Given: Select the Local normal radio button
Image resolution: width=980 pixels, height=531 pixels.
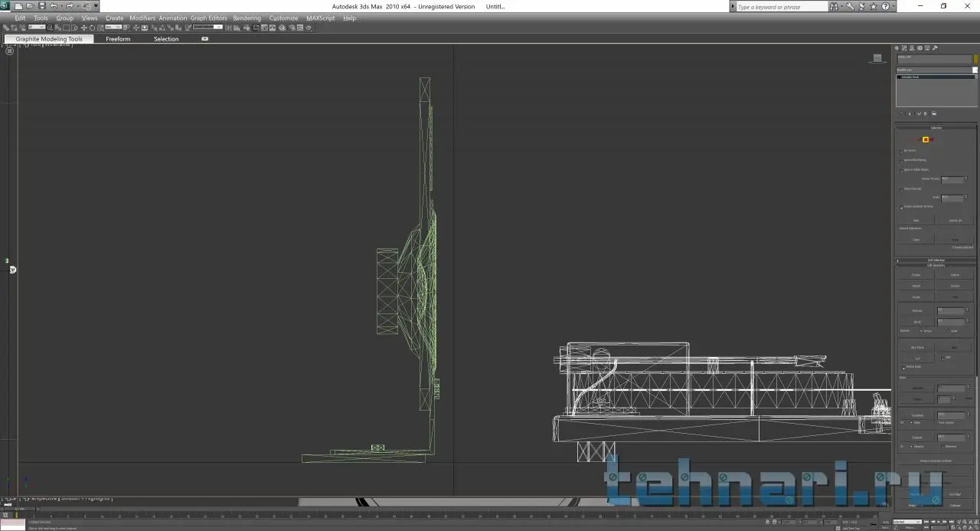Looking at the screenshot, I should coord(947,331).
